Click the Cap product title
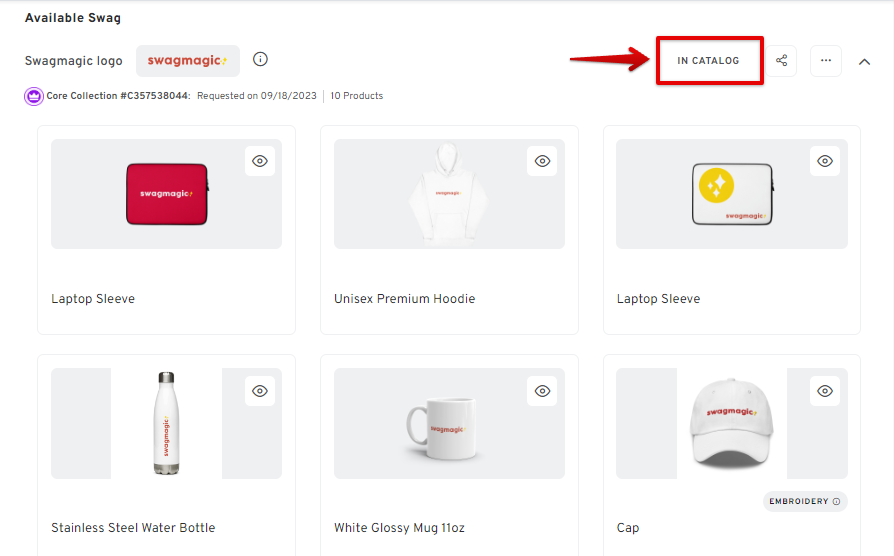Image resolution: width=894 pixels, height=556 pixels. tap(628, 527)
